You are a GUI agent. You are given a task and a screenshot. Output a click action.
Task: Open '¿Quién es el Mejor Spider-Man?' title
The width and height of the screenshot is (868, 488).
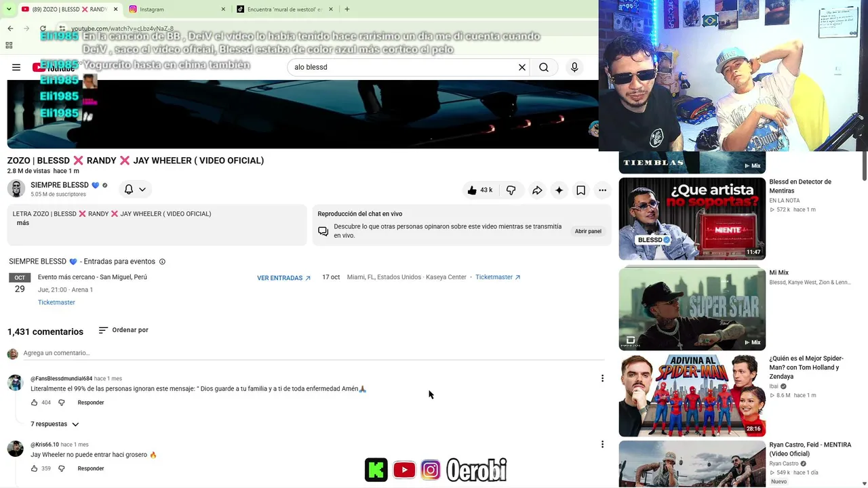807,367
